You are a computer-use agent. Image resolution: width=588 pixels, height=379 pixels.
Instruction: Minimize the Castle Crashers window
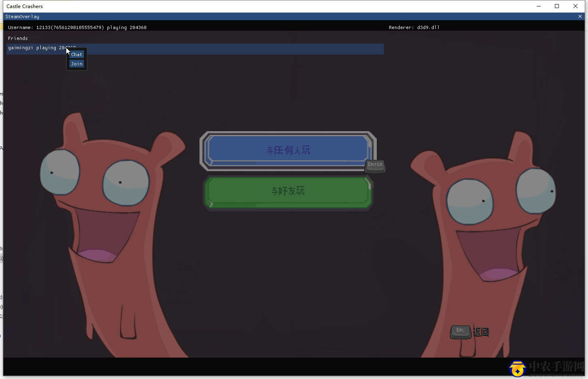pyautogui.click(x=539, y=6)
